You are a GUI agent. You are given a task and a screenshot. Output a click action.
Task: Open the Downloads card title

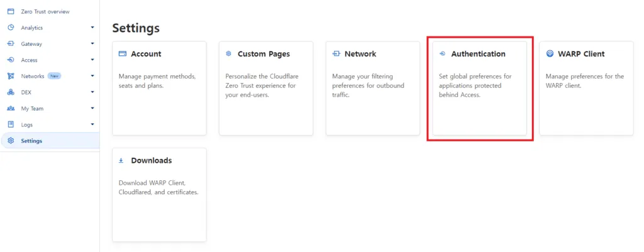click(152, 160)
